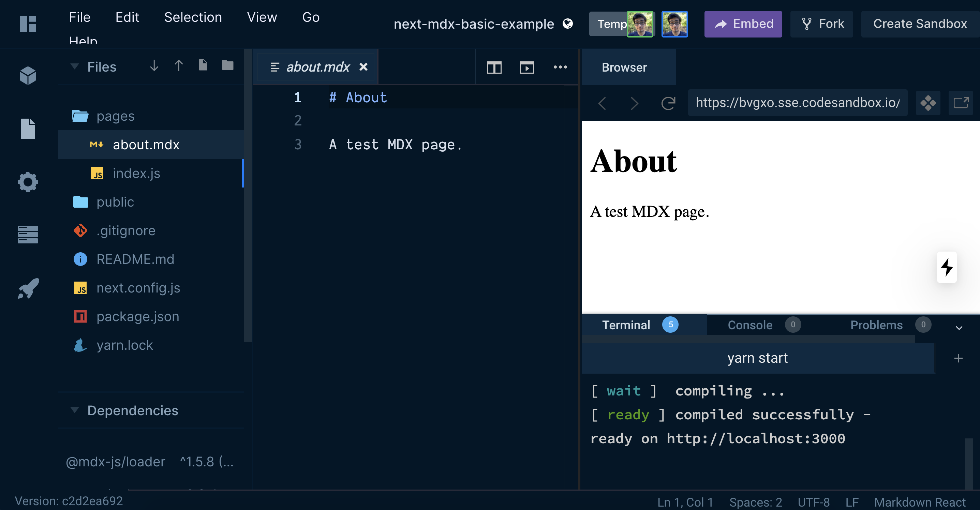Create a new file in Files panel
This screenshot has width=980, height=510.
click(x=203, y=65)
